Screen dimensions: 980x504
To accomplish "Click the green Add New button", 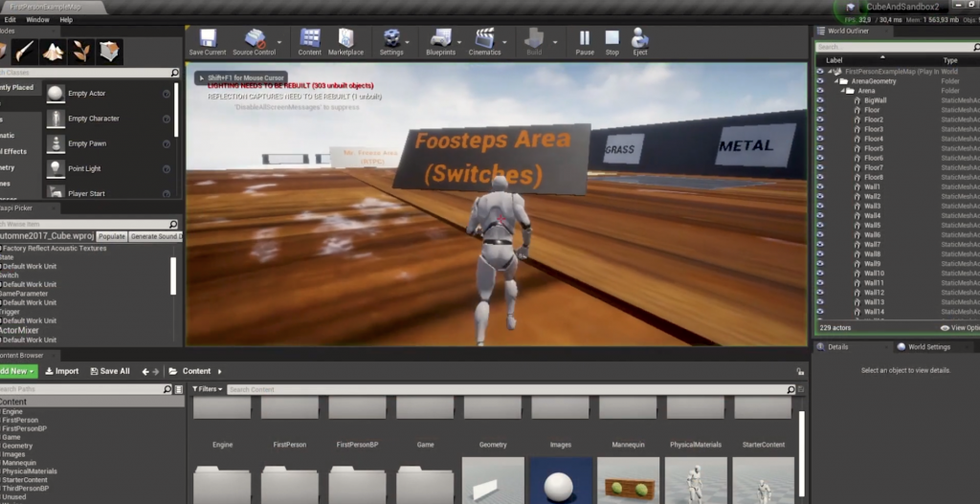I will [x=17, y=372].
